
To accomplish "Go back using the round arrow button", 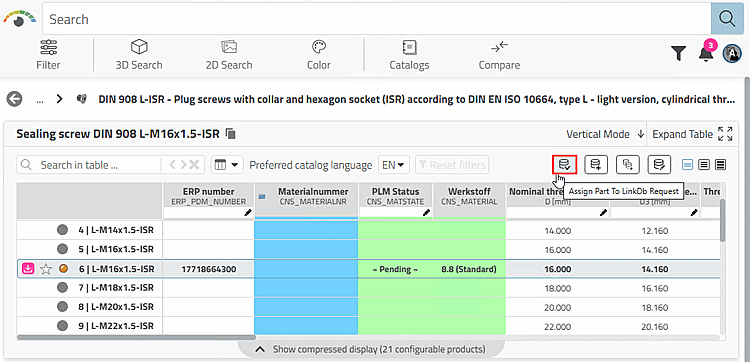I will pyautogui.click(x=15, y=99).
